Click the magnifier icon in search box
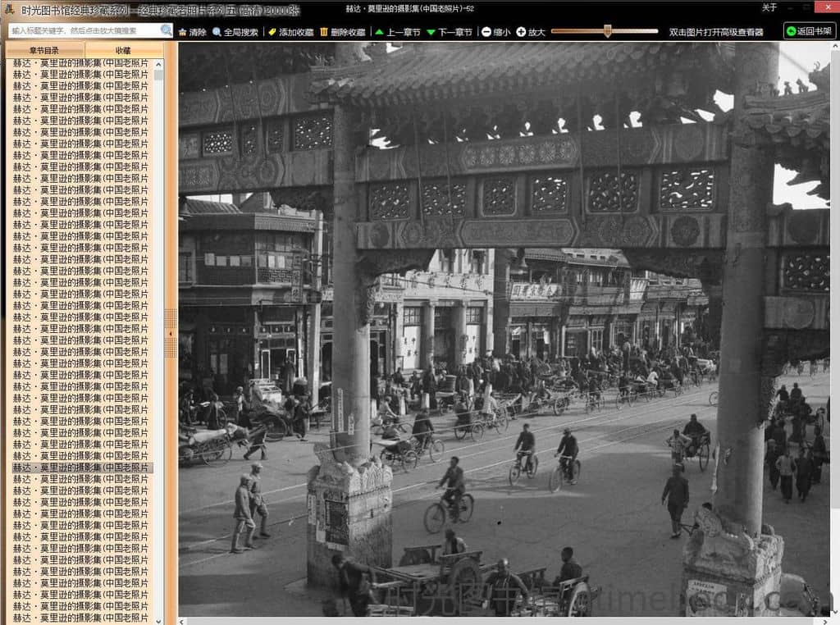 166,30
